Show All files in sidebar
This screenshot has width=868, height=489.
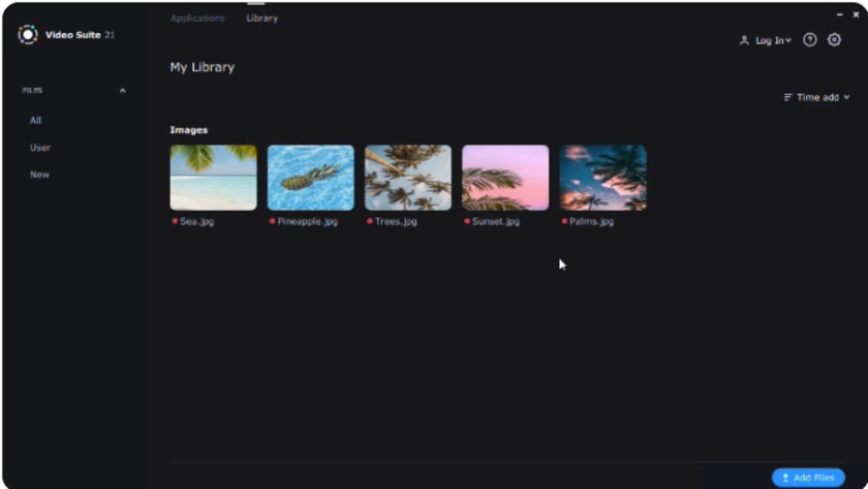point(36,121)
